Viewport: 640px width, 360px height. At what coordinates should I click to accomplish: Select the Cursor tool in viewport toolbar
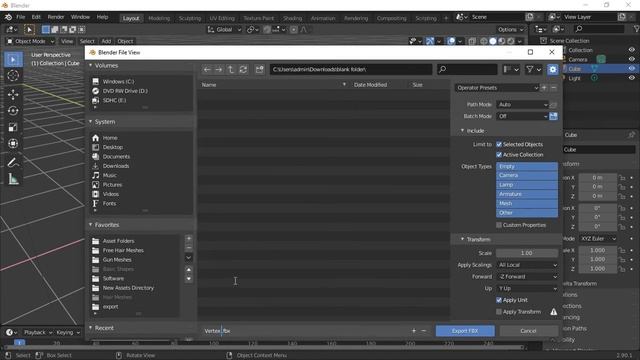pyautogui.click(x=13, y=76)
